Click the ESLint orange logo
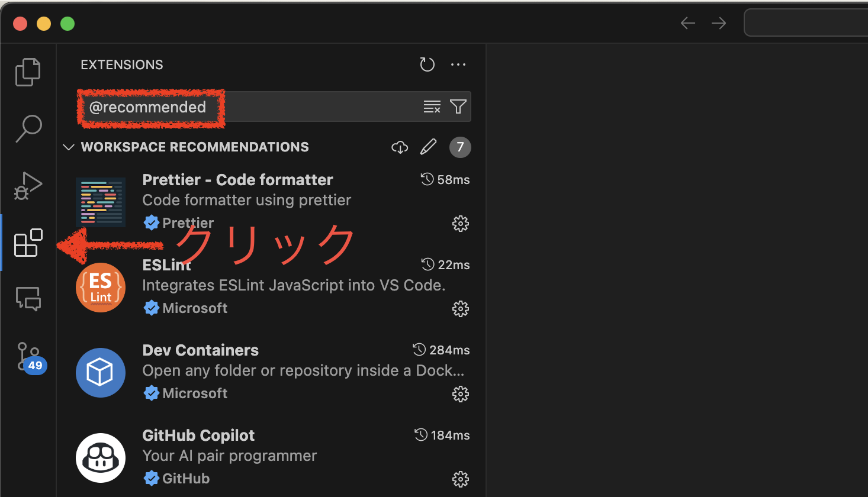This screenshot has height=497, width=868. pyautogui.click(x=101, y=288)
